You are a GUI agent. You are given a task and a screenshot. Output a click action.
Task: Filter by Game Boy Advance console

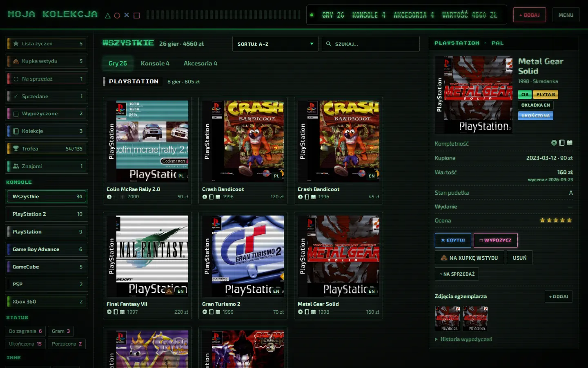(47, 249)
